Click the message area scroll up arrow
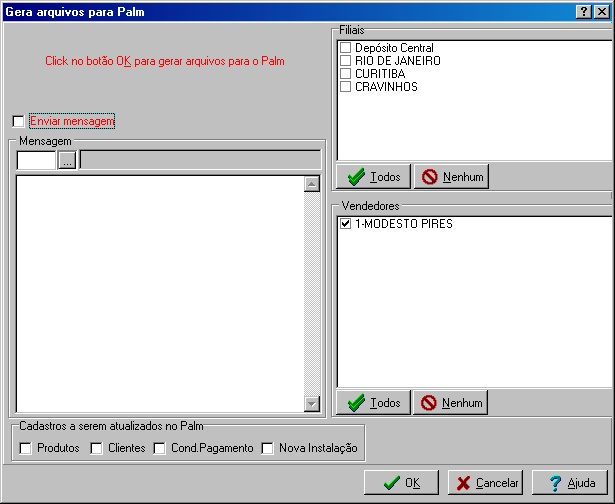615x504 pixels. pos(312,184)
